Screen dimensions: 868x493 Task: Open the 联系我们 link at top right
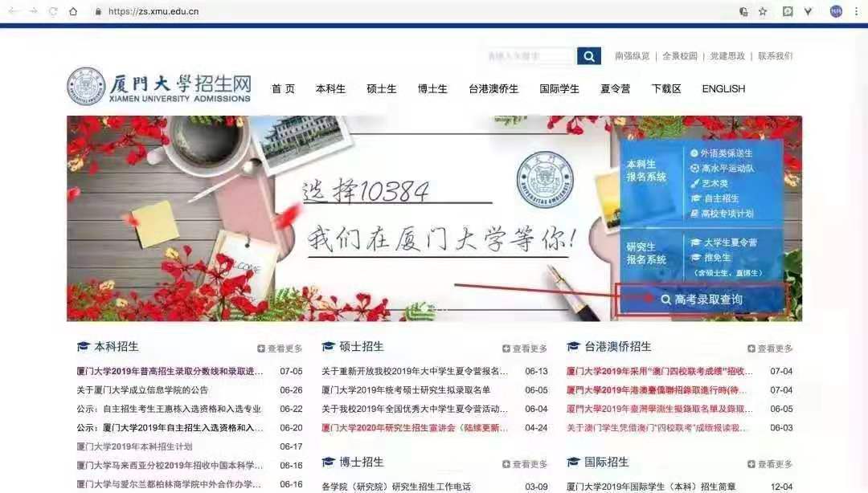tap(775, 56)
